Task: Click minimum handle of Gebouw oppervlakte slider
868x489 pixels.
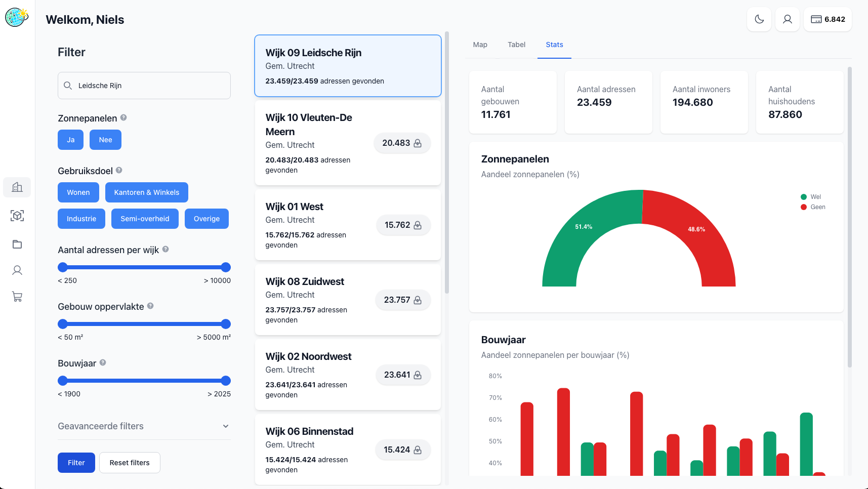Action: click(63, 324)
